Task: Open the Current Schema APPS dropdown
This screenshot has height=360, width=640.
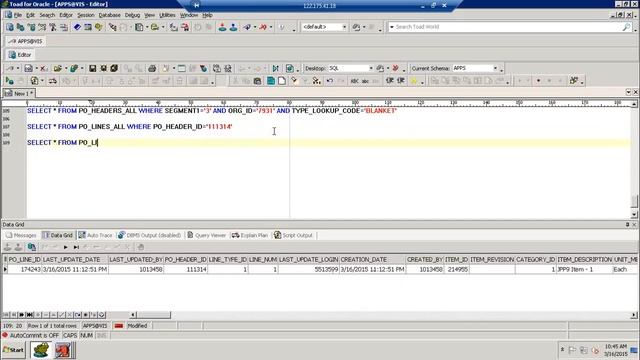Action: [x=495, y=68]
